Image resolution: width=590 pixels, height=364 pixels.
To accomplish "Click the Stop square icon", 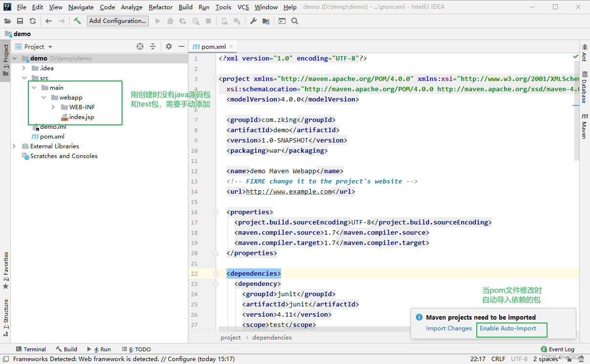I will [x=208, y=21].
